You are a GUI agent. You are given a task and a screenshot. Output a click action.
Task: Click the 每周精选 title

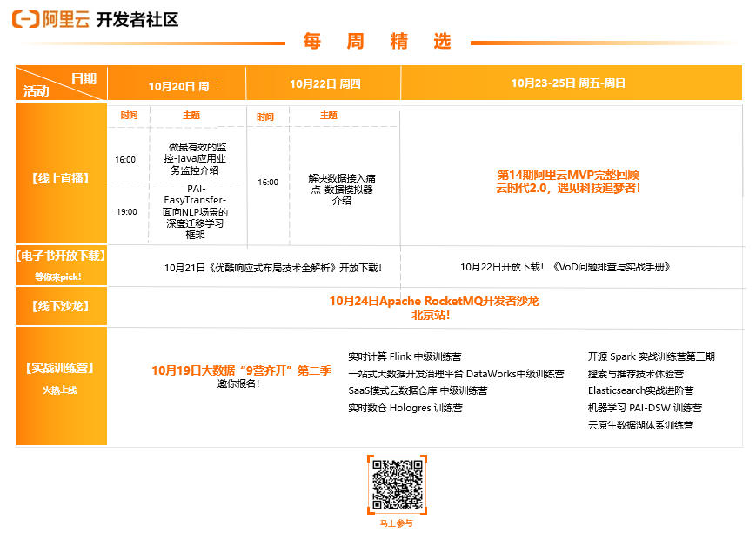click(377, 42)
